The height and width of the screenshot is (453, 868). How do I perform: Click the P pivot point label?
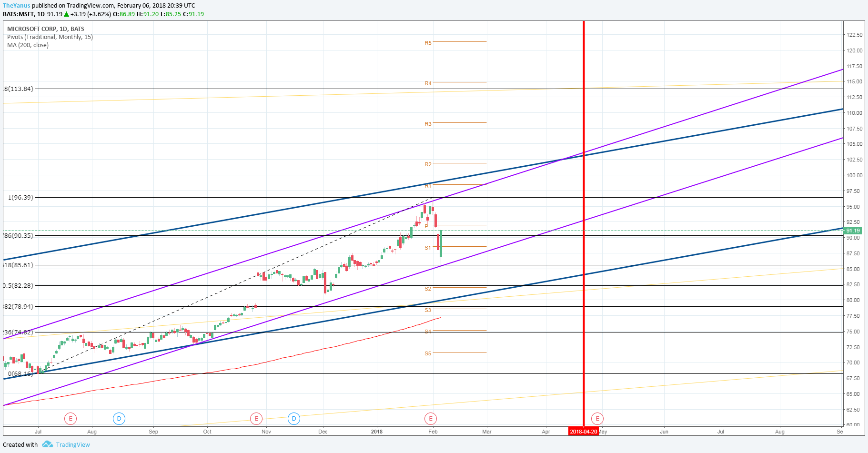click(426, 226)
